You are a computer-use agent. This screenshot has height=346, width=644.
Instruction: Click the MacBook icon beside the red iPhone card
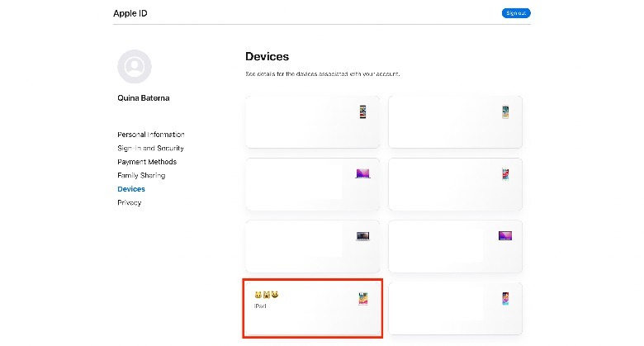click(363, 173)
